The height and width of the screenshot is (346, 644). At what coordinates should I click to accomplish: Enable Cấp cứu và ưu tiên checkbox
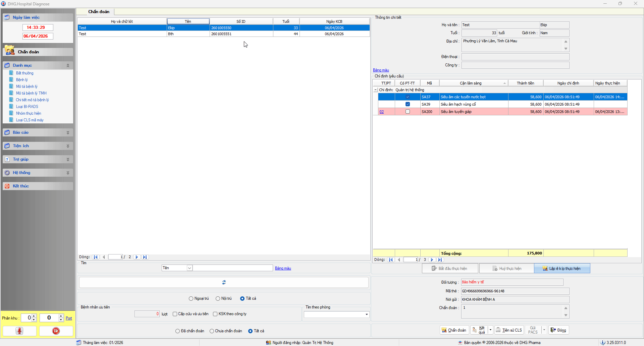coord(175,314)
